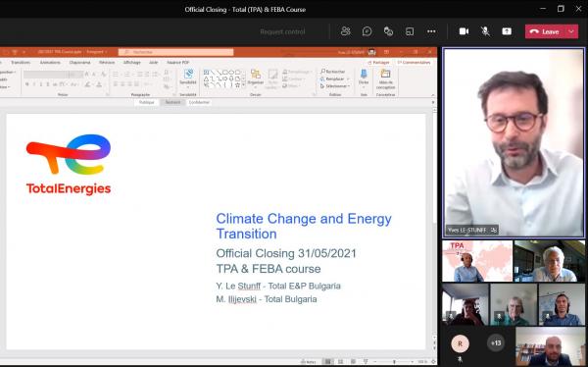This screenshot has width=588, height=367.
Task: Click the Partager button in PowerPoint
Action: click(378, 63)
